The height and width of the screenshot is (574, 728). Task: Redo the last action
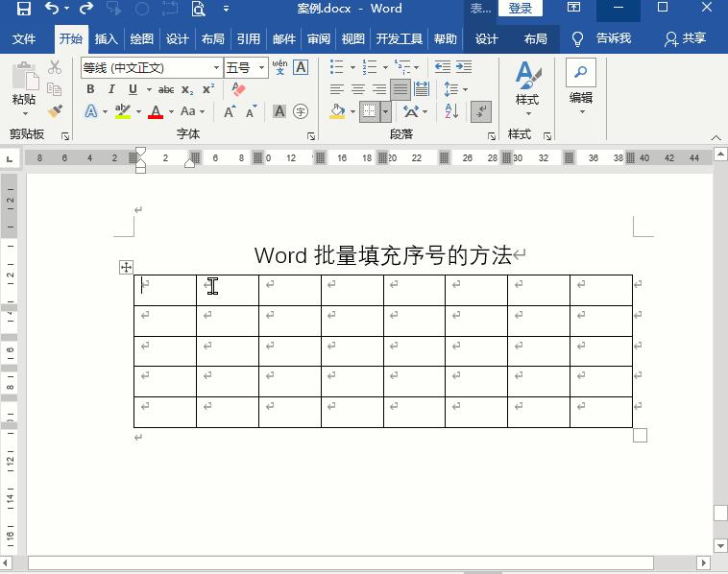pos(86,9)
